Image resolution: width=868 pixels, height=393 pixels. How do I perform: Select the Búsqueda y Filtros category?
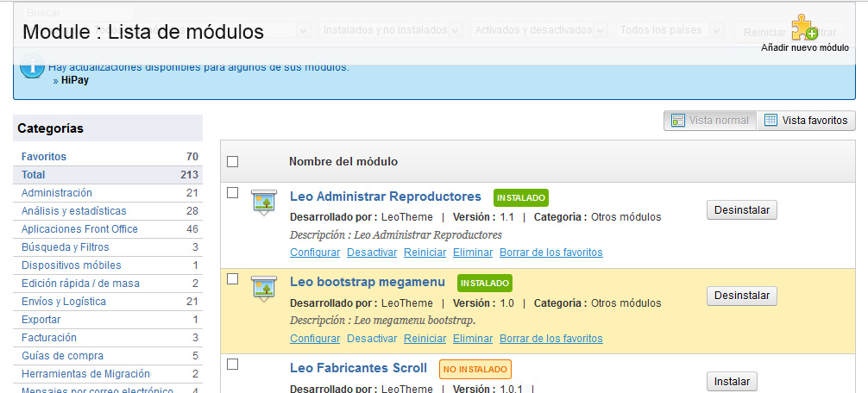108,247
